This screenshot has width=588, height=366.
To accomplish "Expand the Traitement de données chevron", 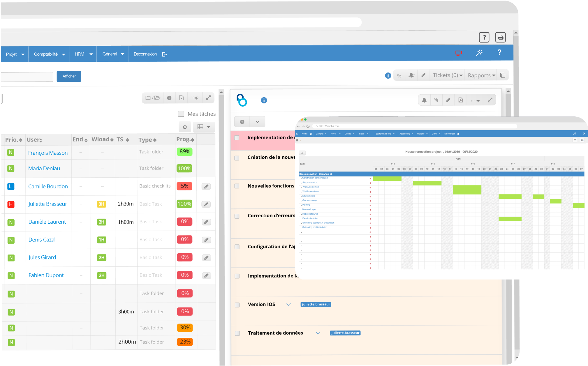I will (x=318, y=333).
